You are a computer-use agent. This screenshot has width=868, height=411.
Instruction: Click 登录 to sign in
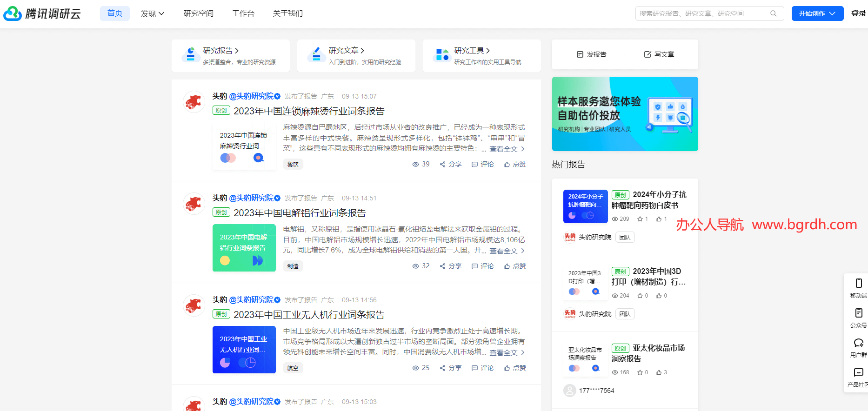coord(859,13)
